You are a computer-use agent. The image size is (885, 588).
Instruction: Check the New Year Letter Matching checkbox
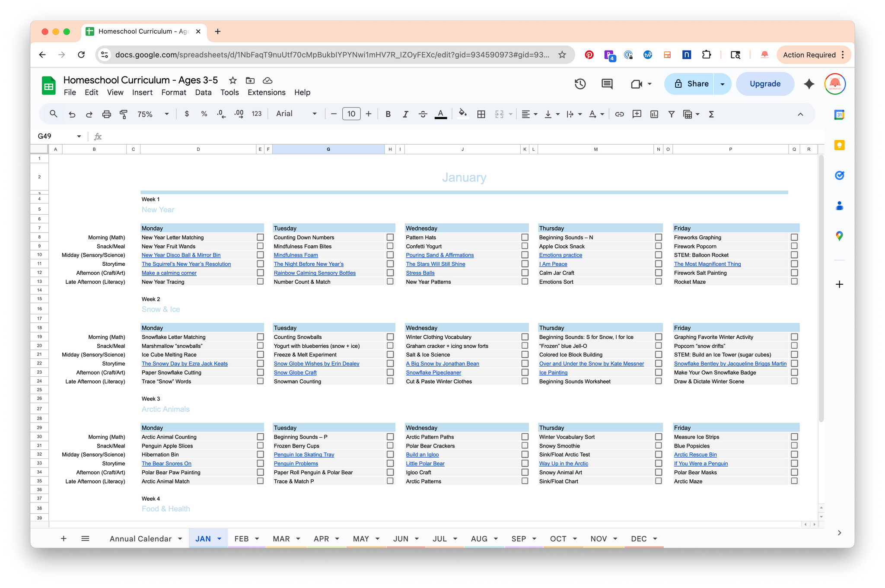[x=260, y=237]
